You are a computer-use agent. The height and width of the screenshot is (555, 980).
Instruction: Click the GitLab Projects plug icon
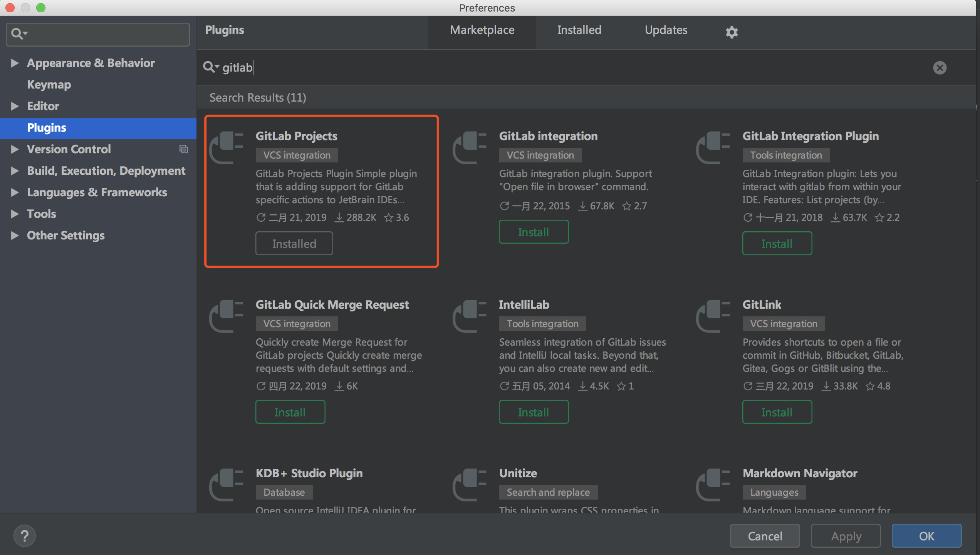(x=226, y=147)
